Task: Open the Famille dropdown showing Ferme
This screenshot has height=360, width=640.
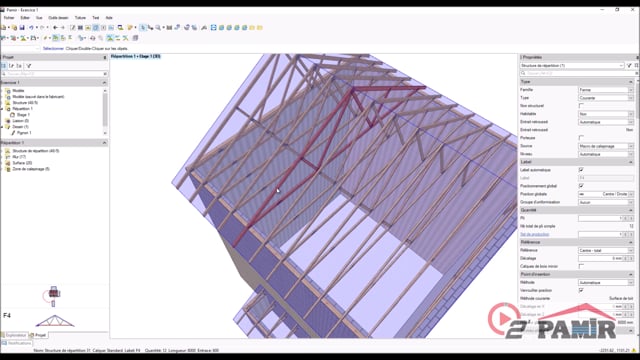Action: click(606, 90)
